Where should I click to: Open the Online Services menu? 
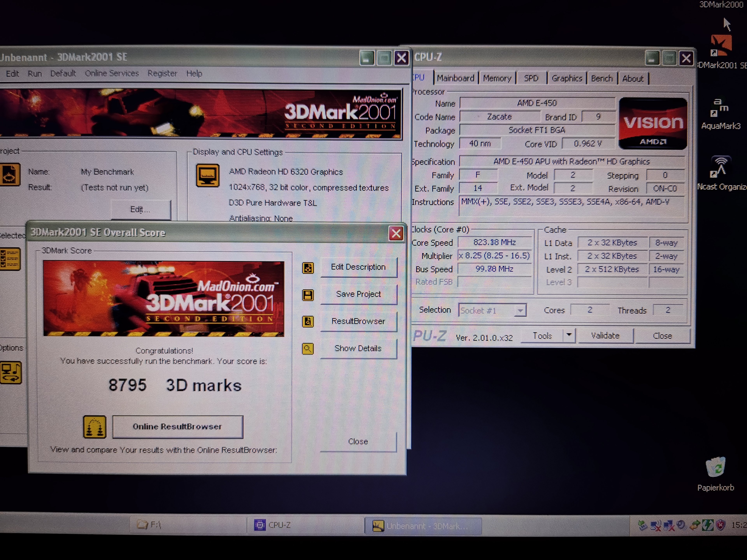click(112, 73)
